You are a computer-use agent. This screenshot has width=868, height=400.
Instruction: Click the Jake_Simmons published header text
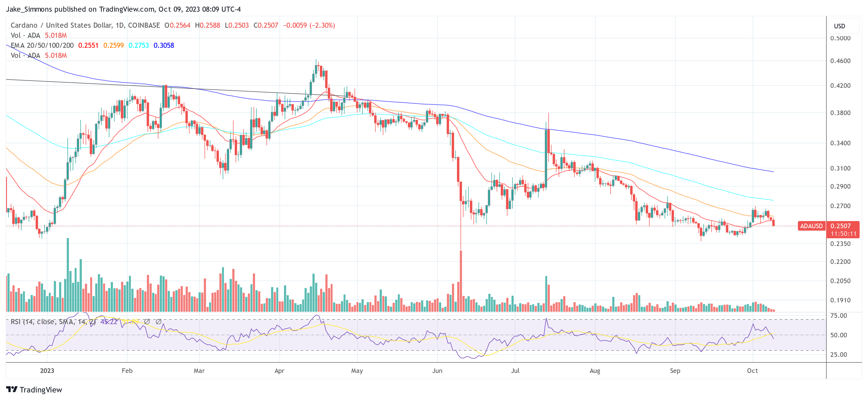[x=123, y=9]
